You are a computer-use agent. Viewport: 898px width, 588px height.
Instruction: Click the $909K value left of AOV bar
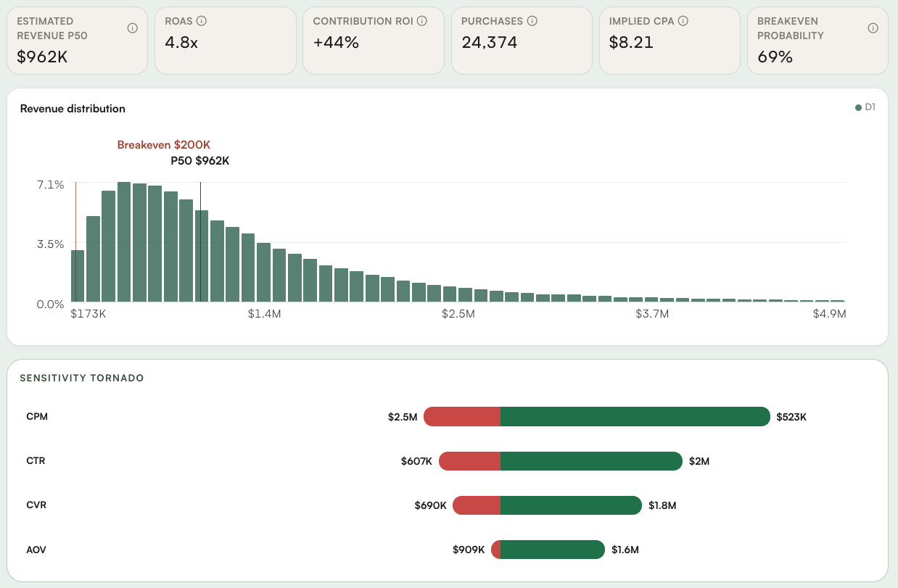[469, 550]
